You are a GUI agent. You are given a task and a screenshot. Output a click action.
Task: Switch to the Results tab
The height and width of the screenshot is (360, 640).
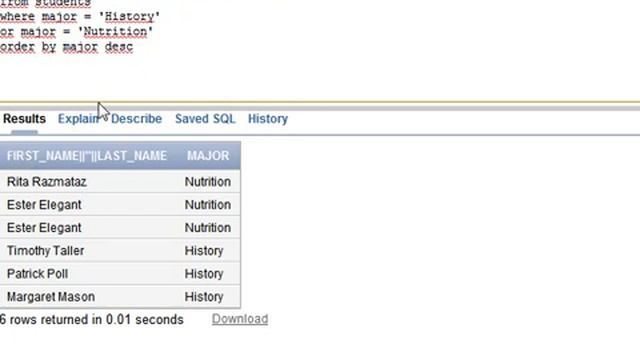click(x=24, y=119)
